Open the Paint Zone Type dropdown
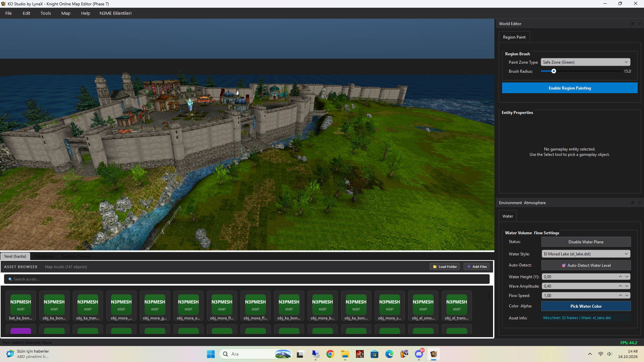The height and width of the screenshot is (362, 644). point(585,62)
